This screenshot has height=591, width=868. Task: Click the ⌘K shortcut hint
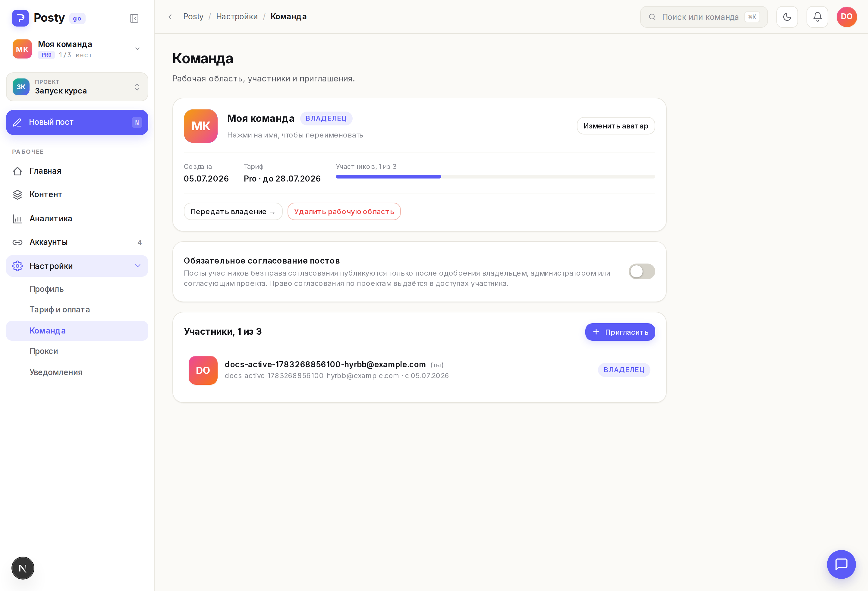752,17
